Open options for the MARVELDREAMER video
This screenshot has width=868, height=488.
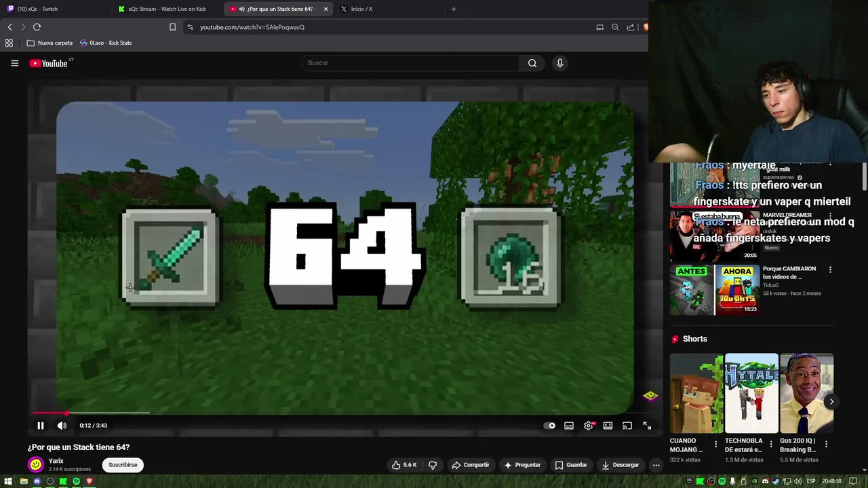click(x=830, y=216)
